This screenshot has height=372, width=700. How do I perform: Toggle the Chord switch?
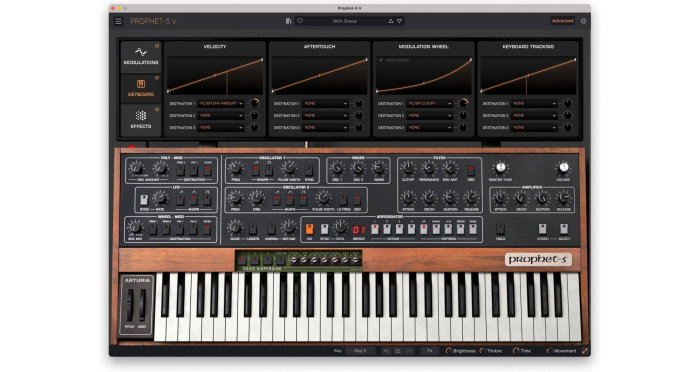[x=542, y=229]
